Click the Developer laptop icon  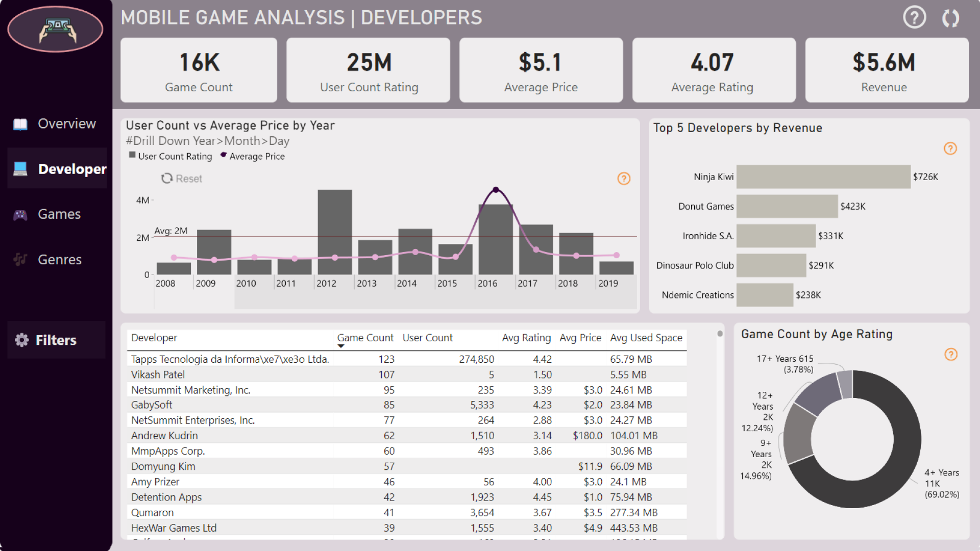(20, 169)
